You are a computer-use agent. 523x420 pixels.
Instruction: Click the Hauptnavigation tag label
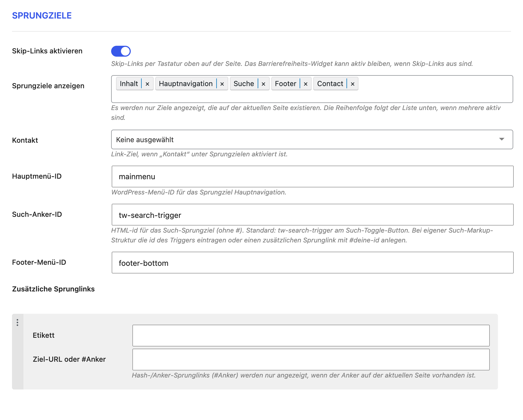tap(186, 84)
